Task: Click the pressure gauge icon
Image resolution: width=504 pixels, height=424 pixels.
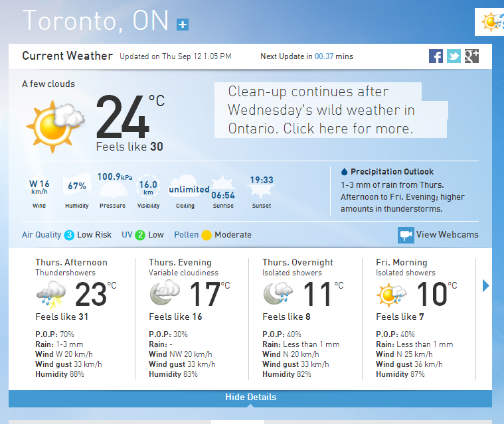Action: 113,190
